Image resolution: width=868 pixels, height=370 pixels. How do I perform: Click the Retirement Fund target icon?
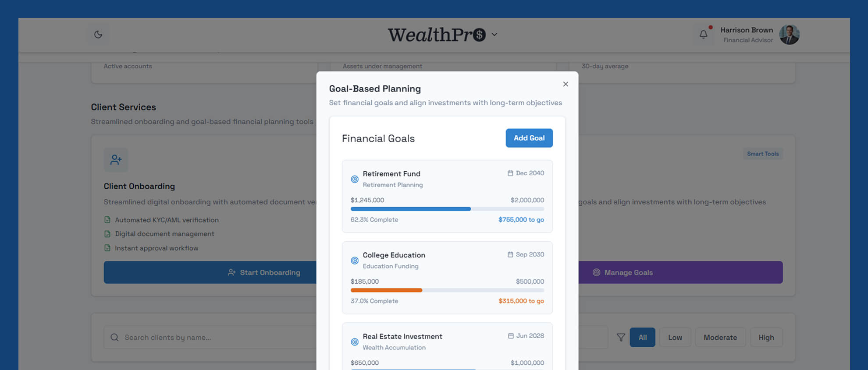[355, 179]
